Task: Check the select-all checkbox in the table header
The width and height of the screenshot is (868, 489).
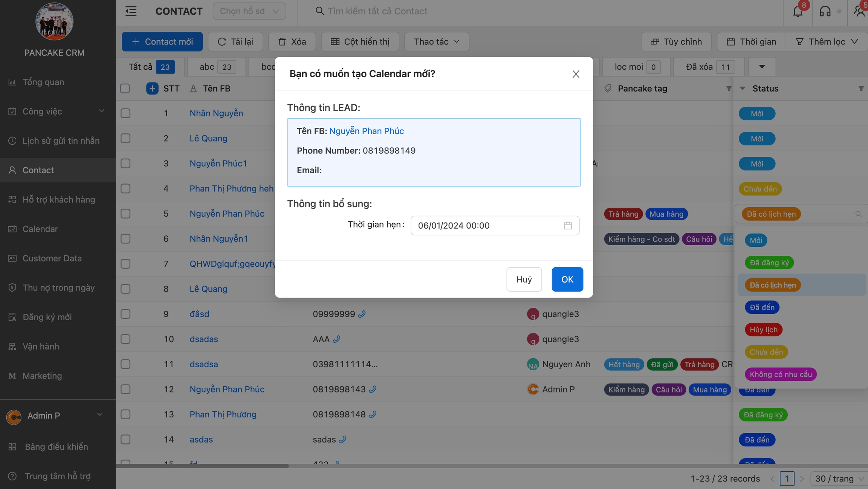Action: (x=125, y=89)
